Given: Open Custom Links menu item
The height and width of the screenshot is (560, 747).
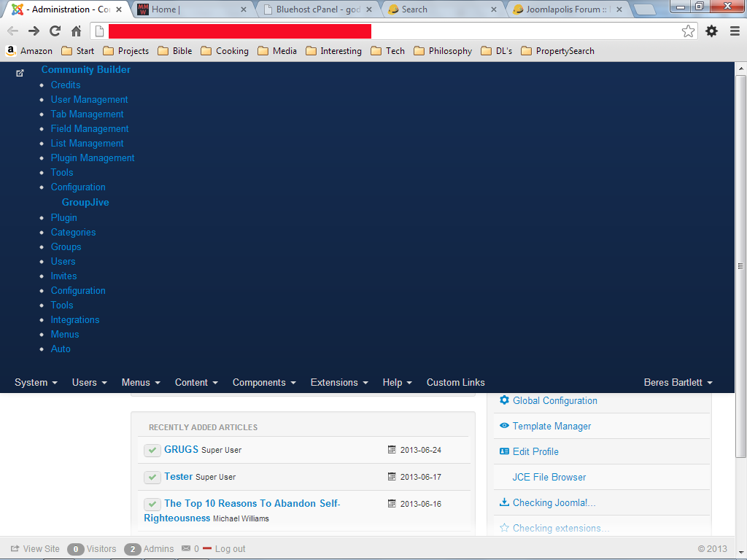Looking at the screenshot, I should pyautogui.click(x=455, y=382).
